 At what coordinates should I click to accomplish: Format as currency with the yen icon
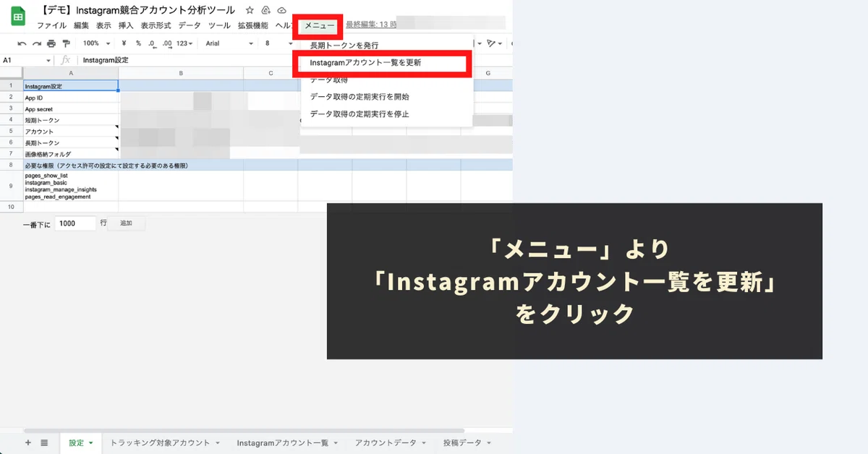[124, 43]
